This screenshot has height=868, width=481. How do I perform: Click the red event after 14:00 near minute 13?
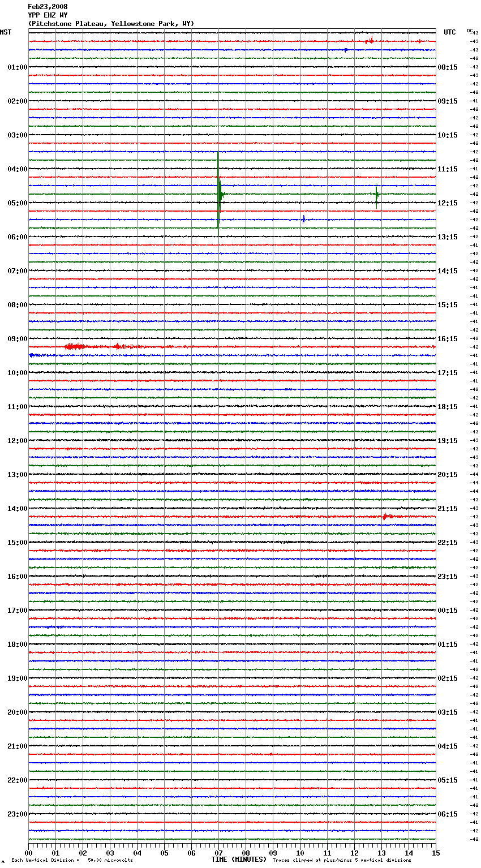[387, 516]
